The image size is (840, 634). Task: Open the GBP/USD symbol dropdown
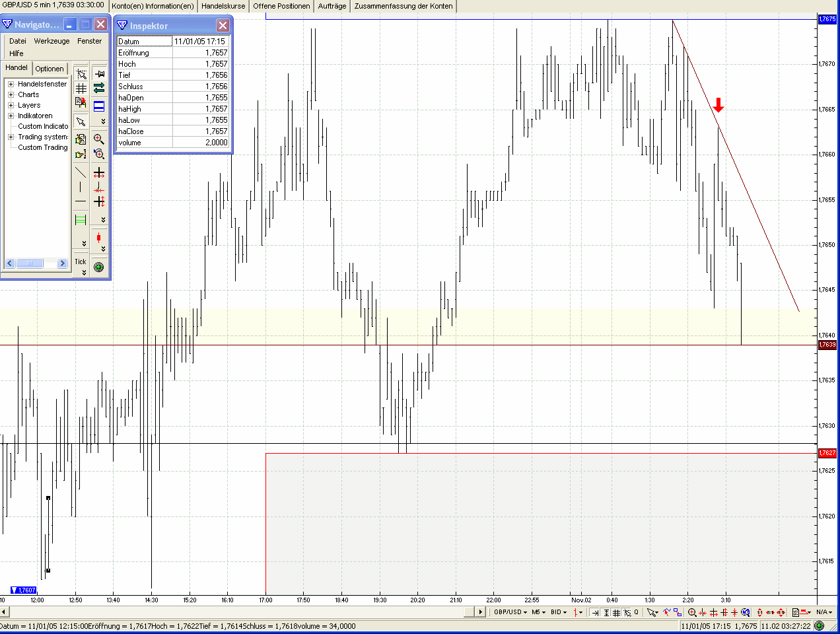[x=510, y=612]
